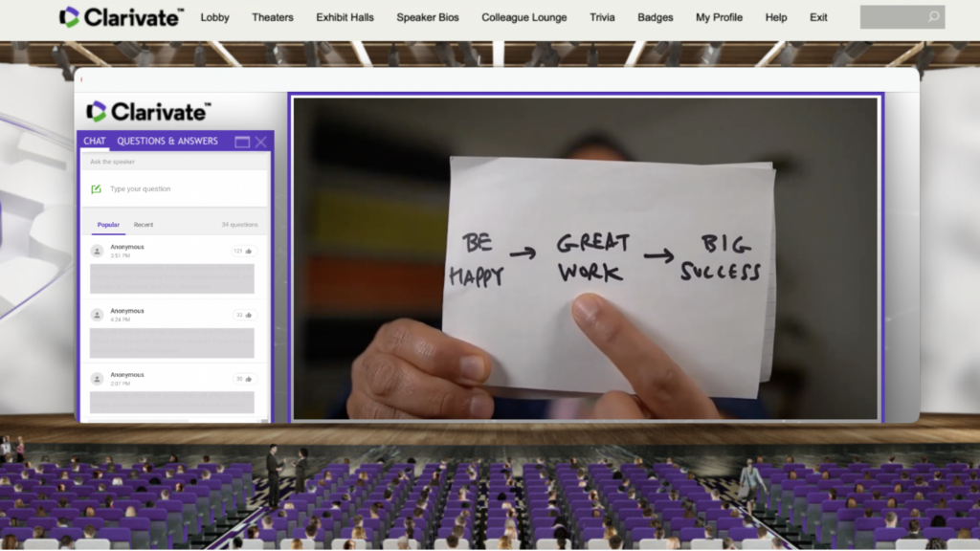
Task: Maximize the Q&A panel window icon
Action: tap(242, 142)
